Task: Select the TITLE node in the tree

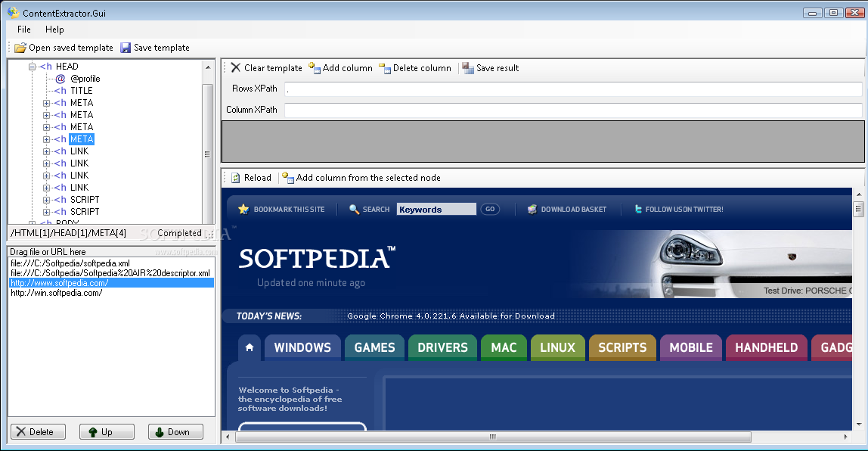Action: [x=82, y=91]
